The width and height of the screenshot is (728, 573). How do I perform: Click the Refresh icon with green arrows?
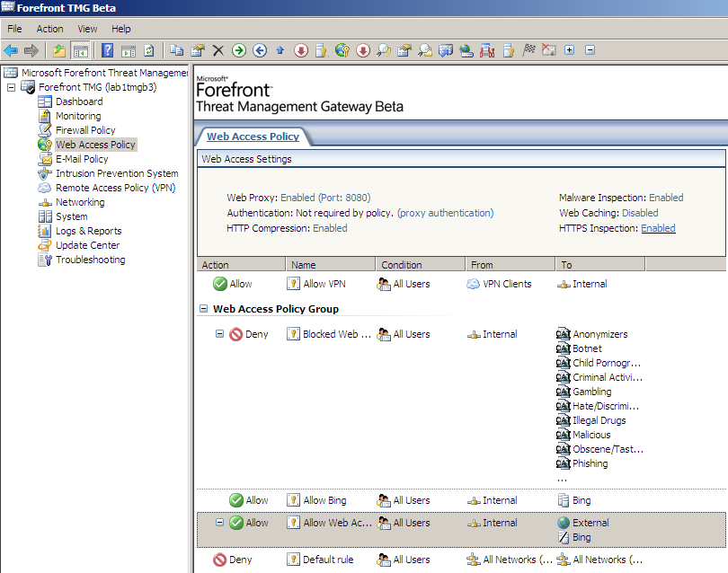(x=149, y=50)
